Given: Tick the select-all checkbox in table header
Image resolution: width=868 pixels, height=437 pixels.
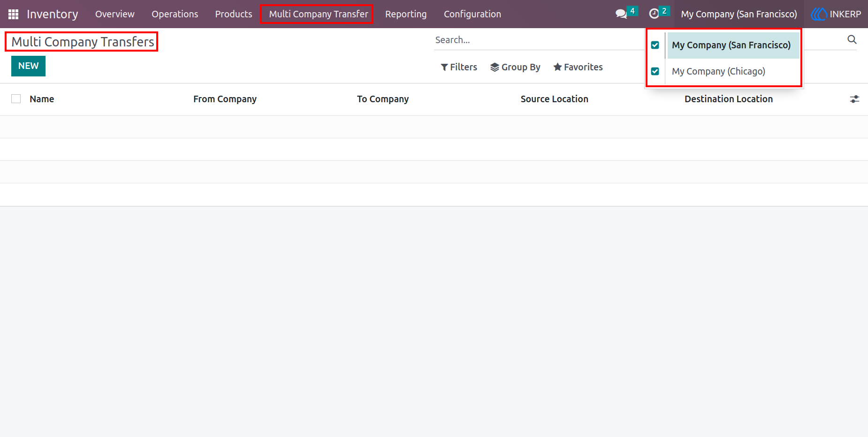Looking at the screenshot, I should click(16, 99).
